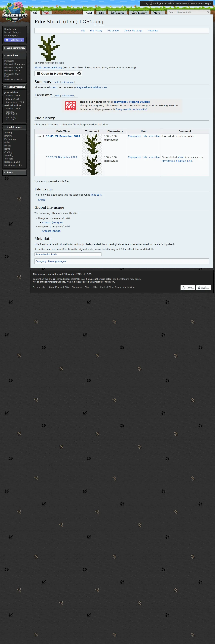Open the links to it link
The width and height of the screenshot is (215, 644).
click(x=96, y=195)
